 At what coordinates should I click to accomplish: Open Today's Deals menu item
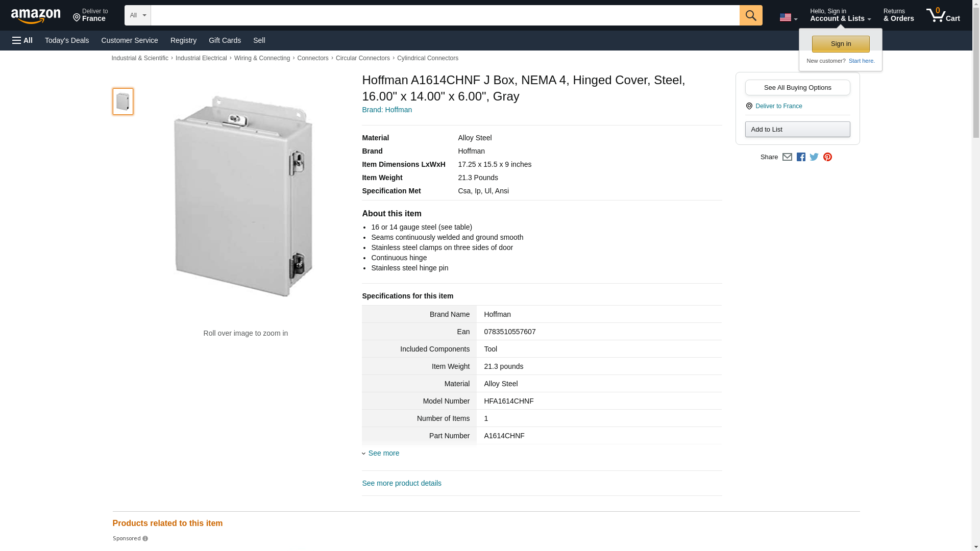pyautogui.click(x=67, y=40)
